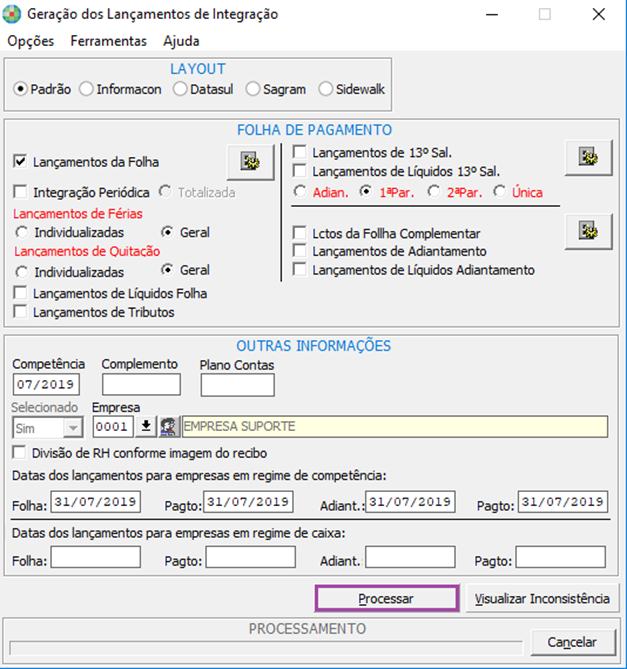Click the competência Pagto field after Adiant.
This screenshot has width=627, height=669.
tap(563, 502)
